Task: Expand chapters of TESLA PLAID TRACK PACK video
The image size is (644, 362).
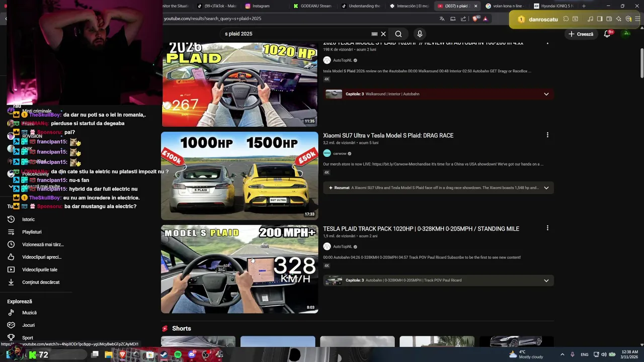Action: pyautogui.click(x=546, y=280)
